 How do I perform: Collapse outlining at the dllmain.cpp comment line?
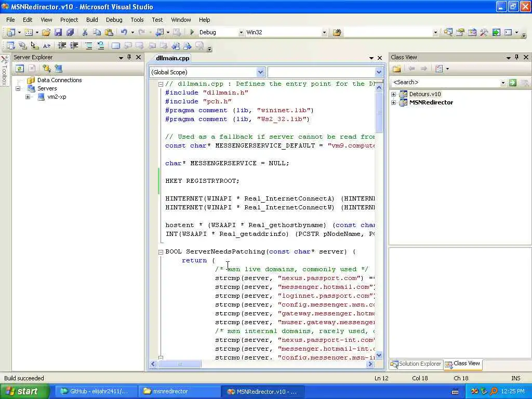(x=161, y=84)
